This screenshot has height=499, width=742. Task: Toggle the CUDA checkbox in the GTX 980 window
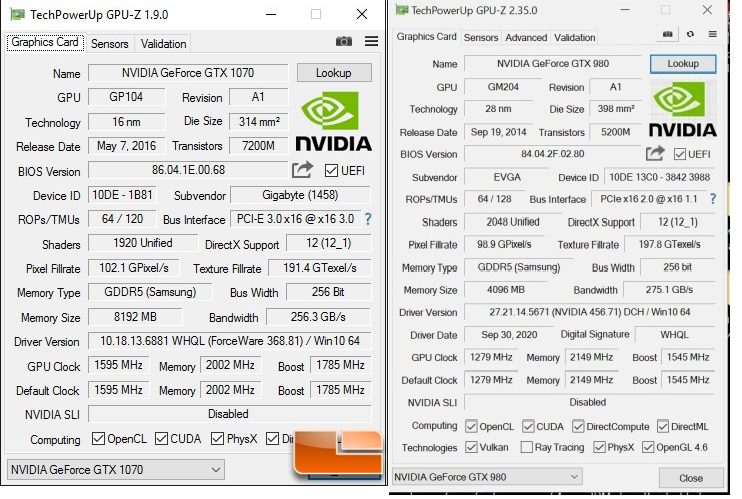[x=528, y=426]
